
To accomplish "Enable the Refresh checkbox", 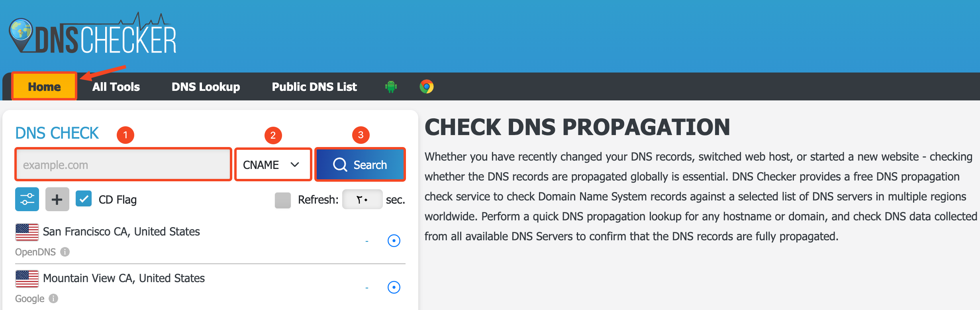I will pyautogui.click(x=283, y=200).
